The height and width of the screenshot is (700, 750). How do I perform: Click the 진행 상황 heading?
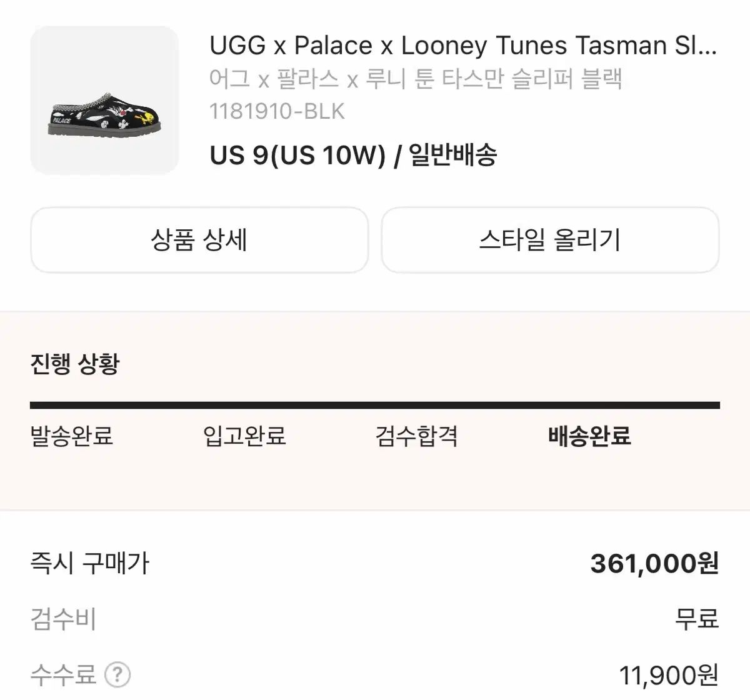74,363
